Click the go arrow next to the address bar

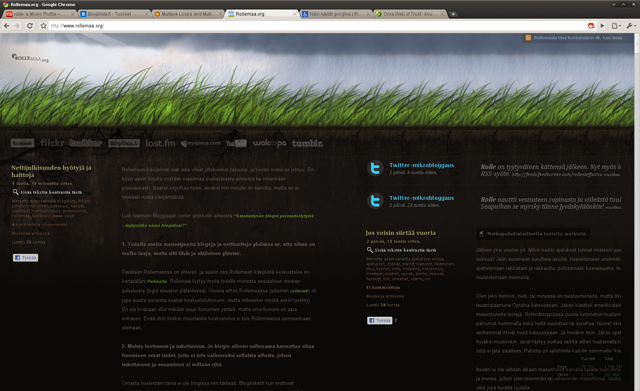point(602,26)
